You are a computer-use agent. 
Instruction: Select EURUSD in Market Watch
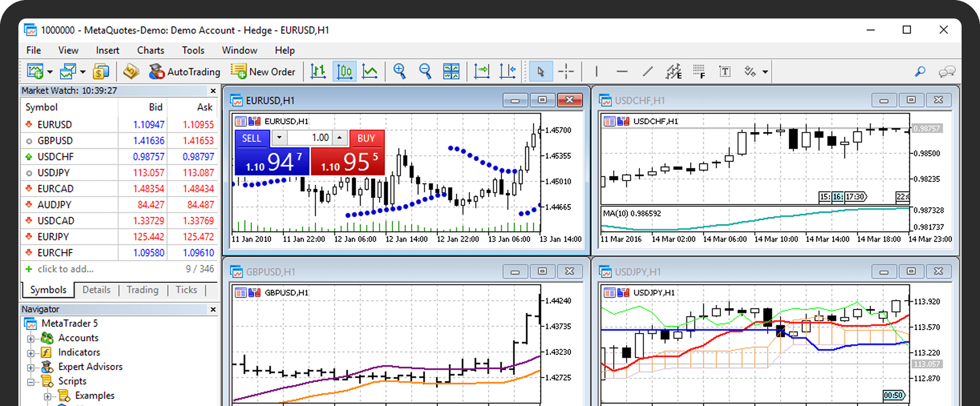[119, 124]
